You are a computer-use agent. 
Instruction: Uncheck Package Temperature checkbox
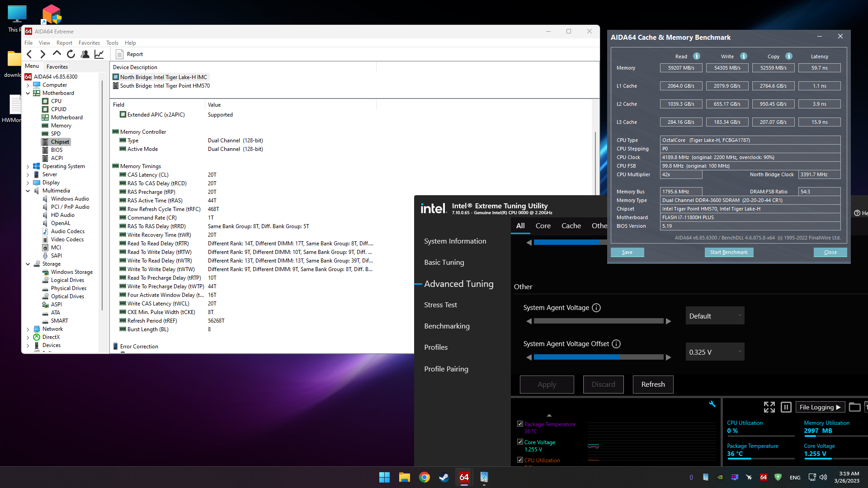tap(520, 424)
